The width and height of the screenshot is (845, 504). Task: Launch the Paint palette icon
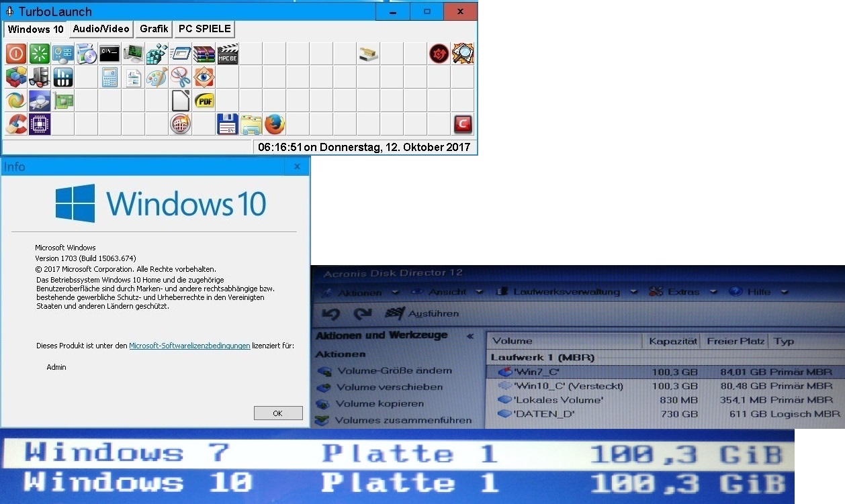[157, 77]
